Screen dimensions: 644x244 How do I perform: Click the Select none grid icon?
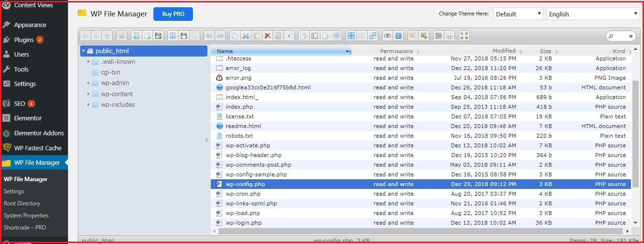(x=362, y=36)
